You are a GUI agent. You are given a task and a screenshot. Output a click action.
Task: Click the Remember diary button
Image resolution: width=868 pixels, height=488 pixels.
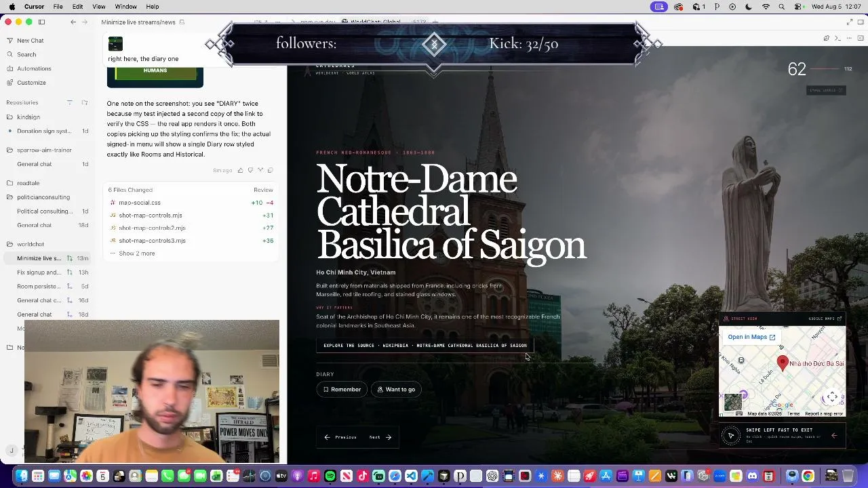coord(342,390)
